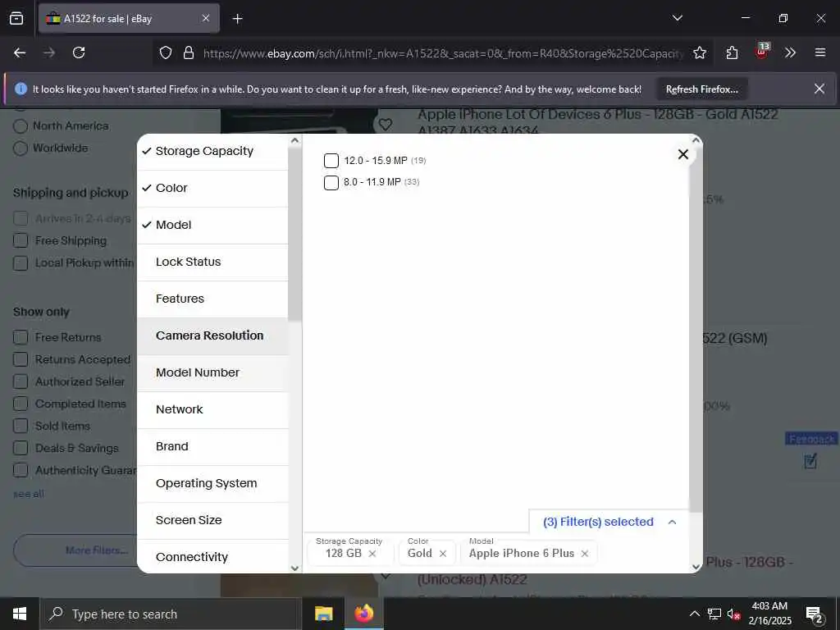Click the network tray icon
Image resolution: width=840 pixels, height=630 pixels.
coord(714,614)
